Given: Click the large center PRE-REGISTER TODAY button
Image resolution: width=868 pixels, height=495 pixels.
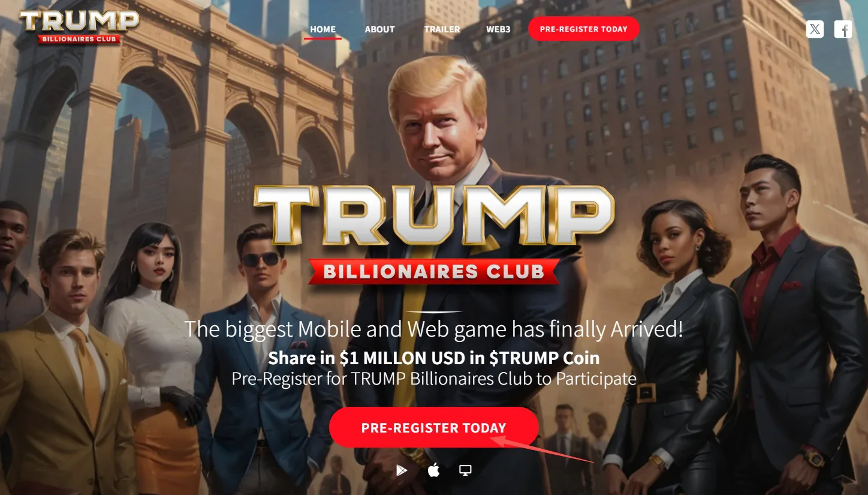Looking at the screenshot, I should (x=433, y=427).
